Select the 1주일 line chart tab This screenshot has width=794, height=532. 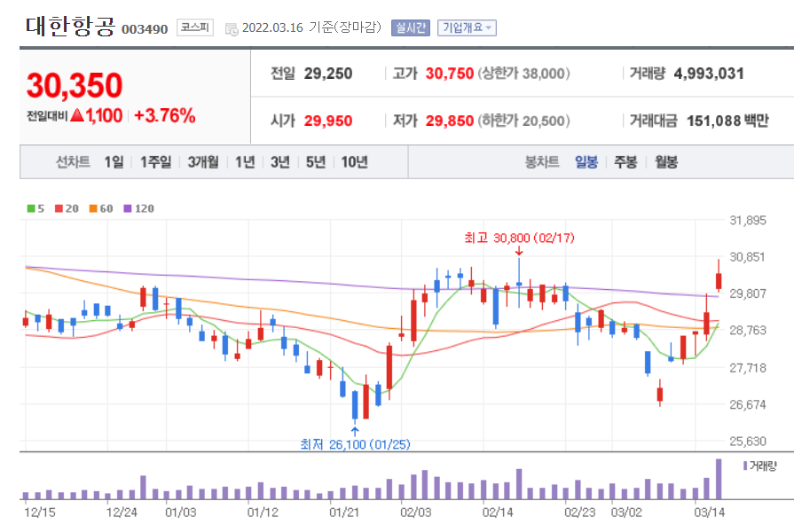point(155,162)
